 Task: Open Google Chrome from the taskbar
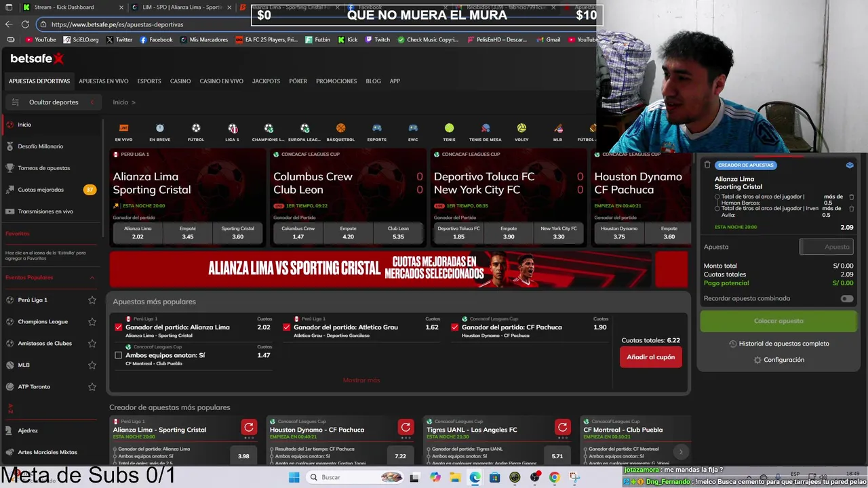tap(554, 477)
